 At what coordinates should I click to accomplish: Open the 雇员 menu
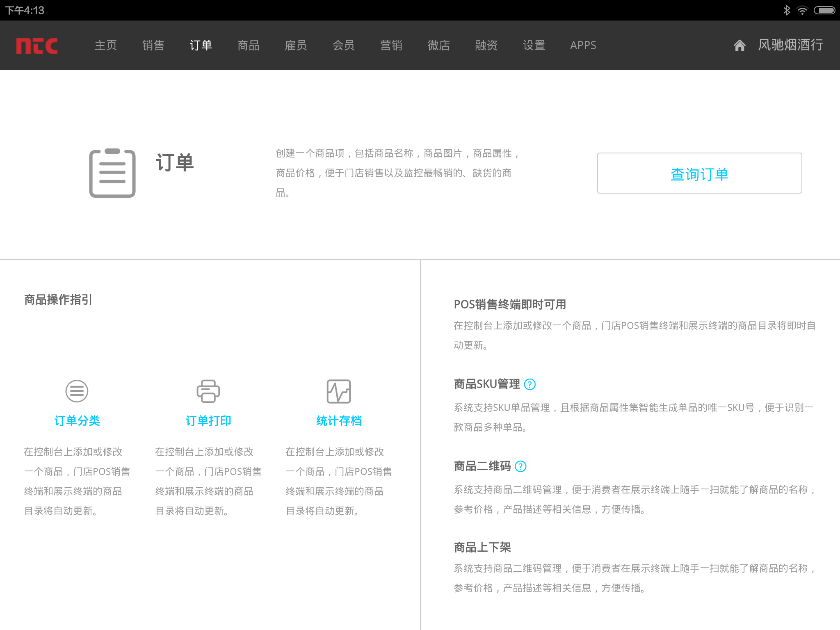pos(296,45)
